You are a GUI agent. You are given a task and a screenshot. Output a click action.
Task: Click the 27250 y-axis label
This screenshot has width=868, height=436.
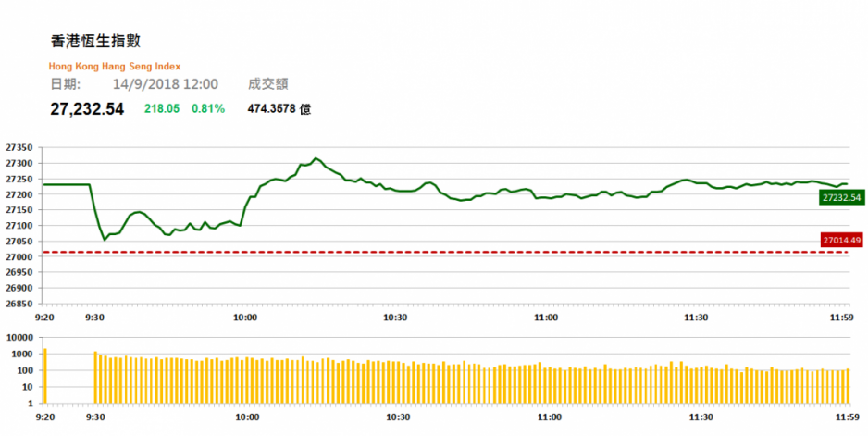pos(19,179)
